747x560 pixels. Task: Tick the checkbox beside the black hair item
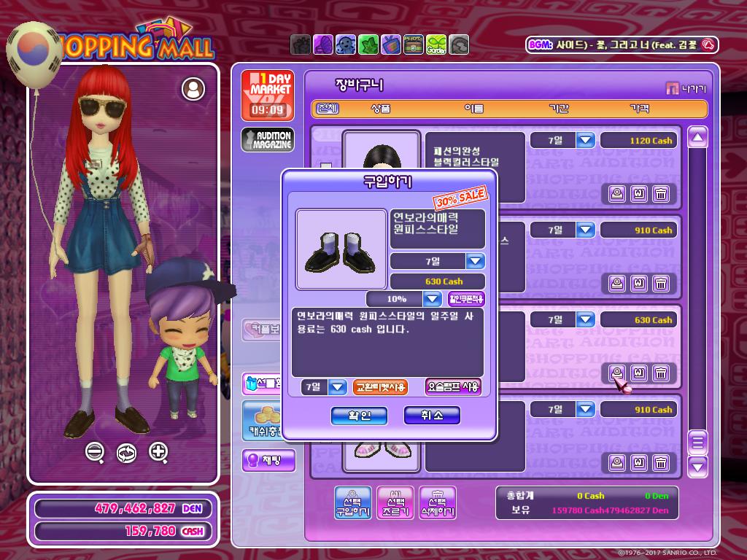(x=326, y=166)
